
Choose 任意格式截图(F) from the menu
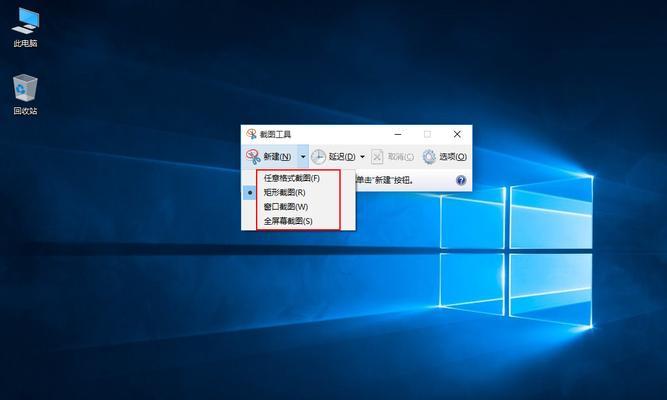pos(298,178)
